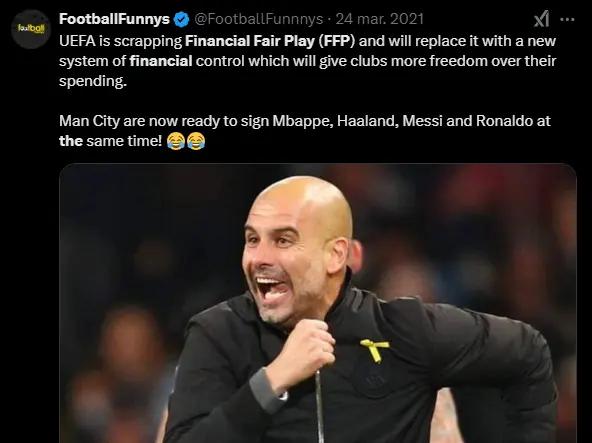This screenshot has height=443, width=592.
Task: Click the first laughing-tears emoji
Action: coord(176,141)
